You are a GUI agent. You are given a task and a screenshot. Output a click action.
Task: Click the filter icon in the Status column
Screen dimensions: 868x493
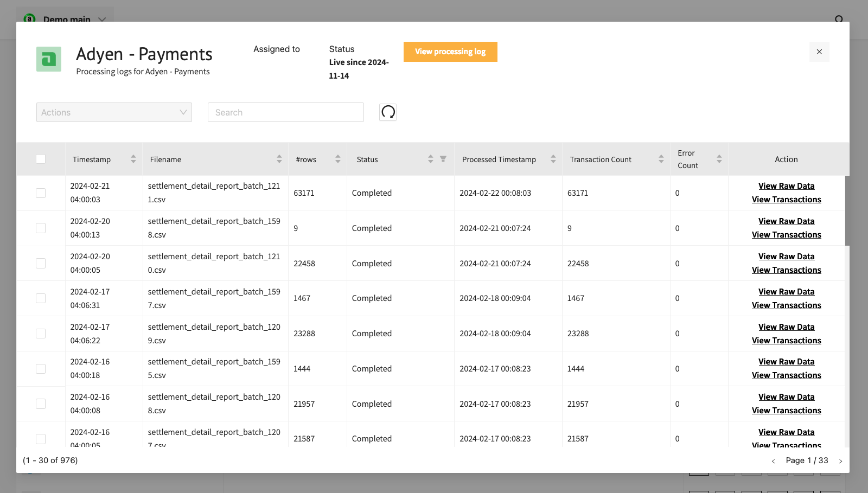point(443,159)
